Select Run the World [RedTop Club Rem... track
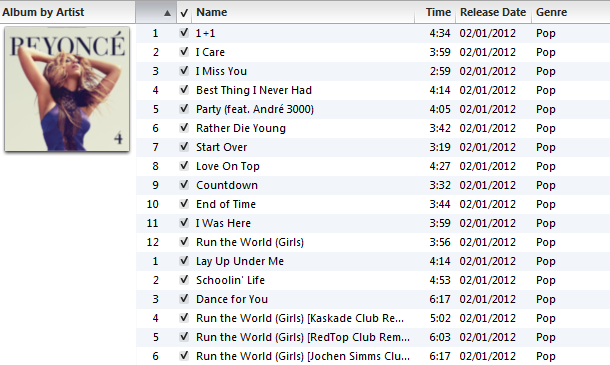This screenshot has width=610, height=365. pyautogui.click(x=303, y=337)
